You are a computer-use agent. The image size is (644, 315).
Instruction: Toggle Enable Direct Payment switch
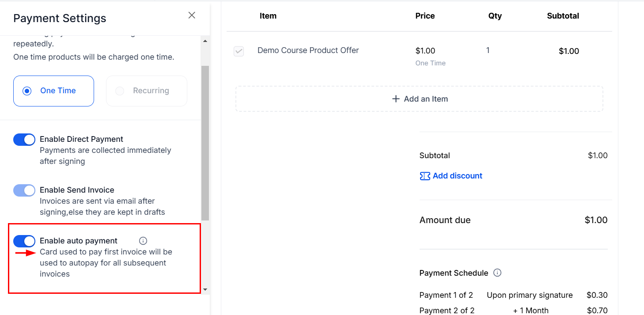[x=24, y=140]
